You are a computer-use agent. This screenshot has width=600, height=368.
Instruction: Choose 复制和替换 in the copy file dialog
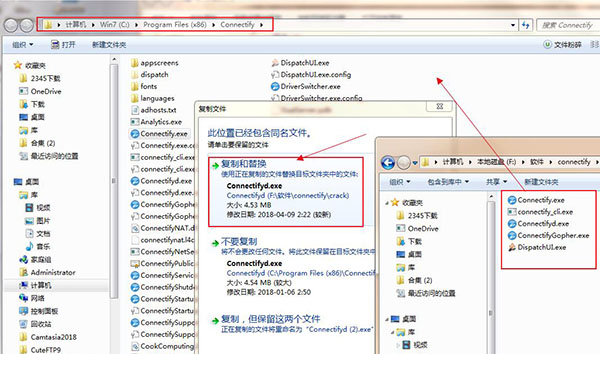286,192
